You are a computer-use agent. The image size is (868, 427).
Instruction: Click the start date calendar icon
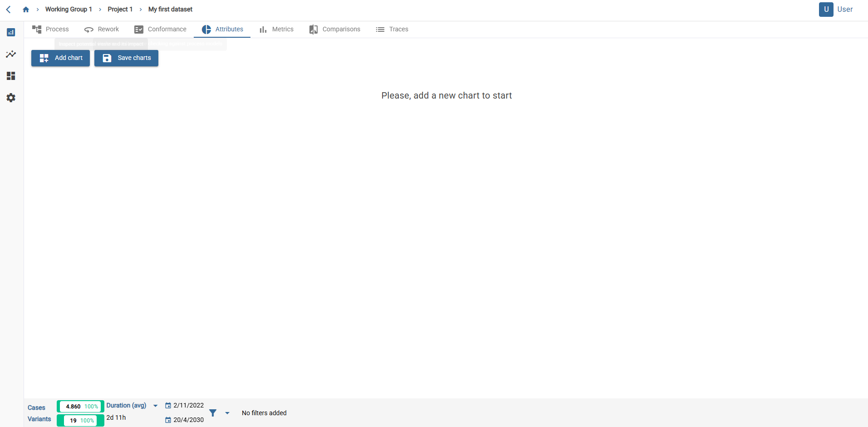coord(168,406)
